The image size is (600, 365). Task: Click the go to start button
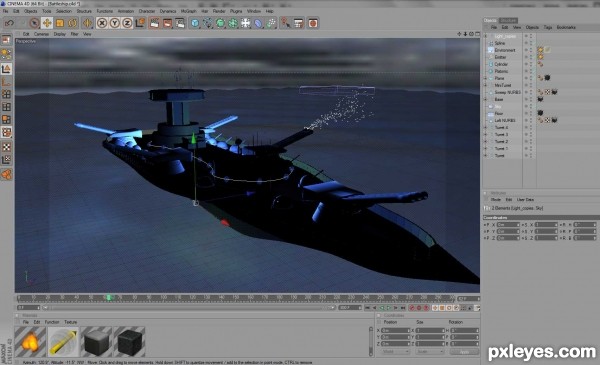coord(367,308)
